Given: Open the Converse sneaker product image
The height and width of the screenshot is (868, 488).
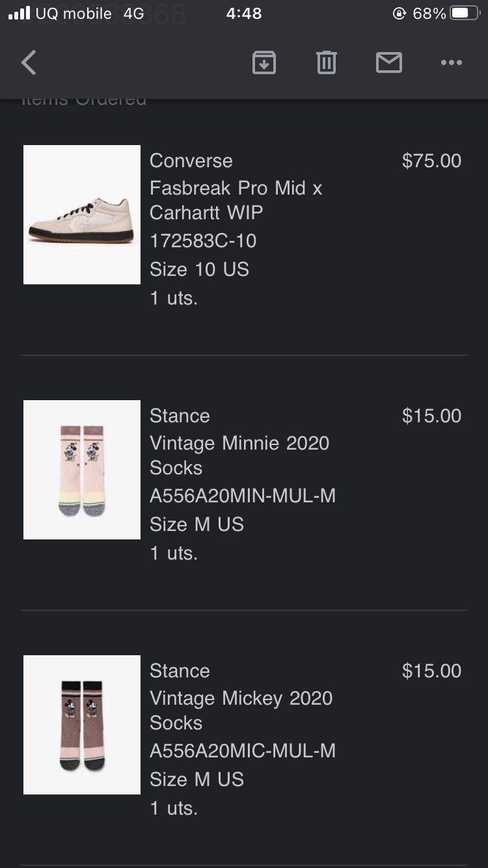Looking at the screenshot, I should 82,215.
